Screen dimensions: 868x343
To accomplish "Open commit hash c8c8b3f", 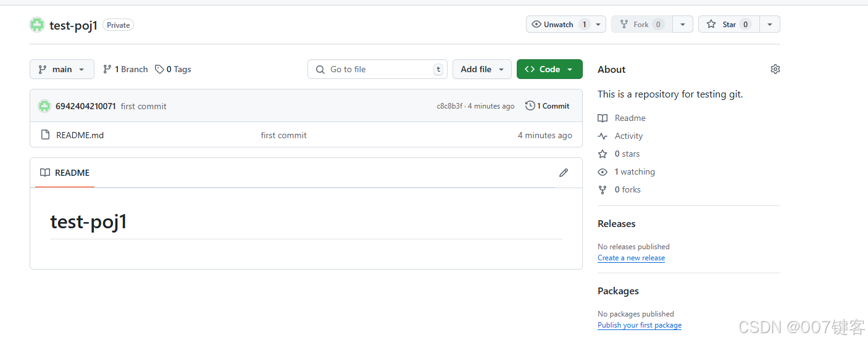I will pyautogui.click(x=449, y=106).
